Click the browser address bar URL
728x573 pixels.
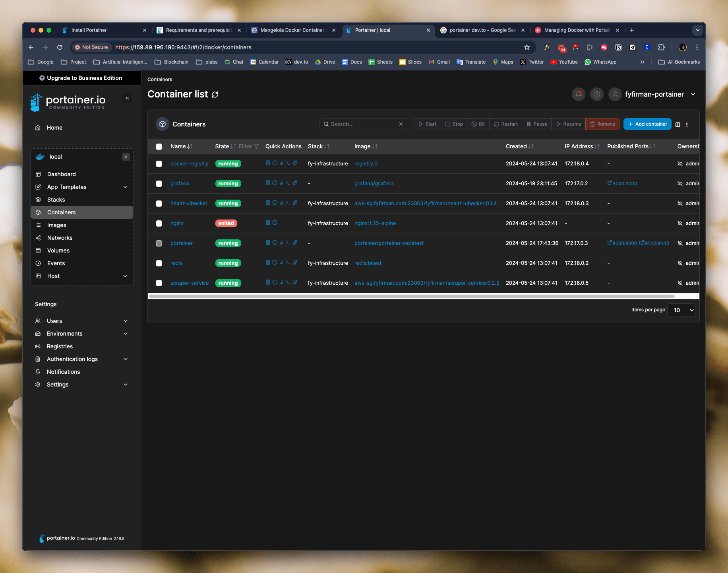tap(183, 47)
